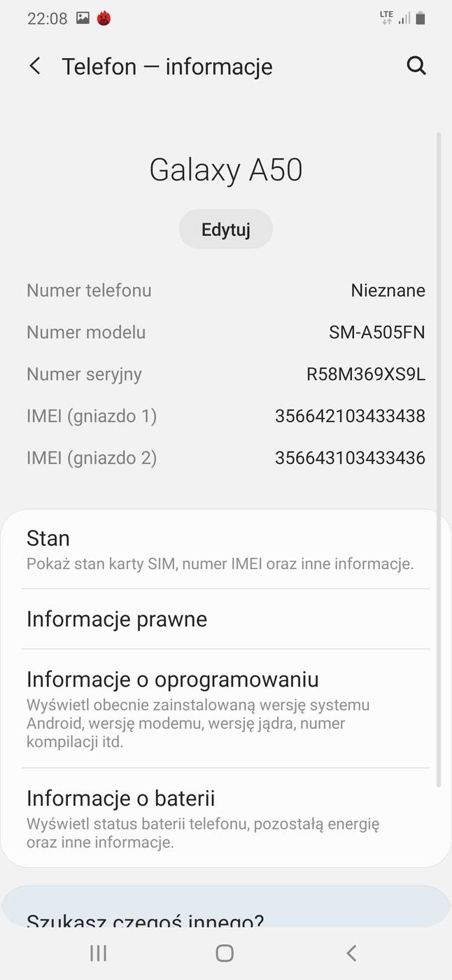The height and width of the screenshot is (980, 452).
Task: Tap the clock in the status bar
Action: click(x=47, y=18)
